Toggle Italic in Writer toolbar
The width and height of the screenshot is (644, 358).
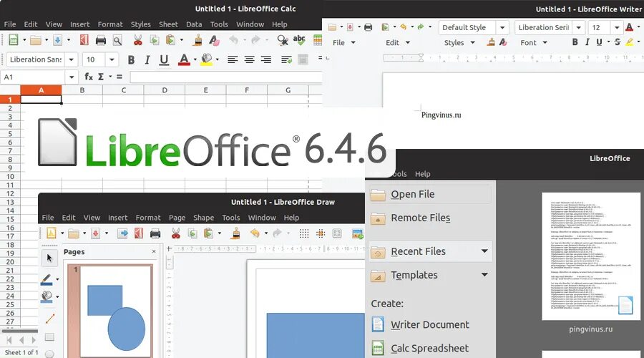tap(587, 42)
